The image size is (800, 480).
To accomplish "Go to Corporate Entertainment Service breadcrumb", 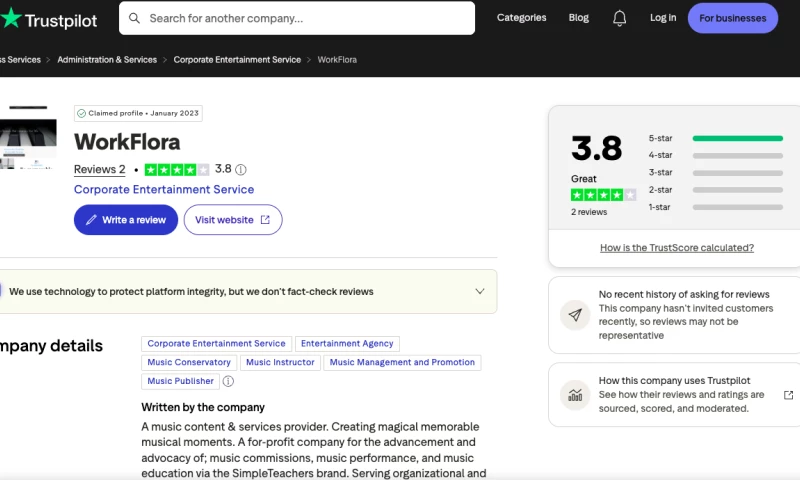I will 237,60.
